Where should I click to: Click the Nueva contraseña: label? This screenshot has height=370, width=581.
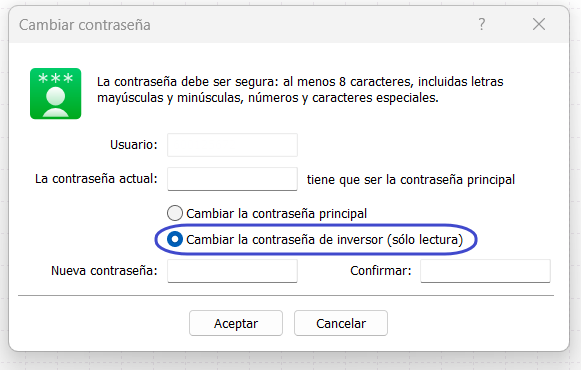coord(104,271)
